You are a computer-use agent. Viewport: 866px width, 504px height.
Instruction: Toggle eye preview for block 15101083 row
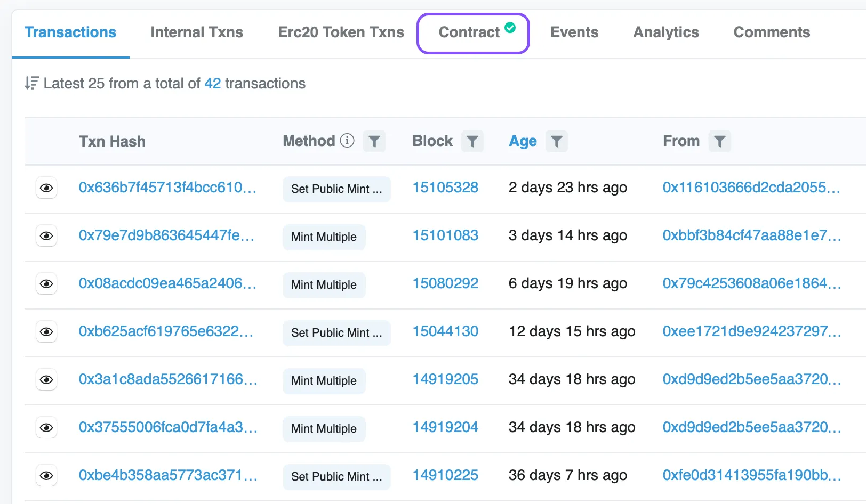point(46,236)
